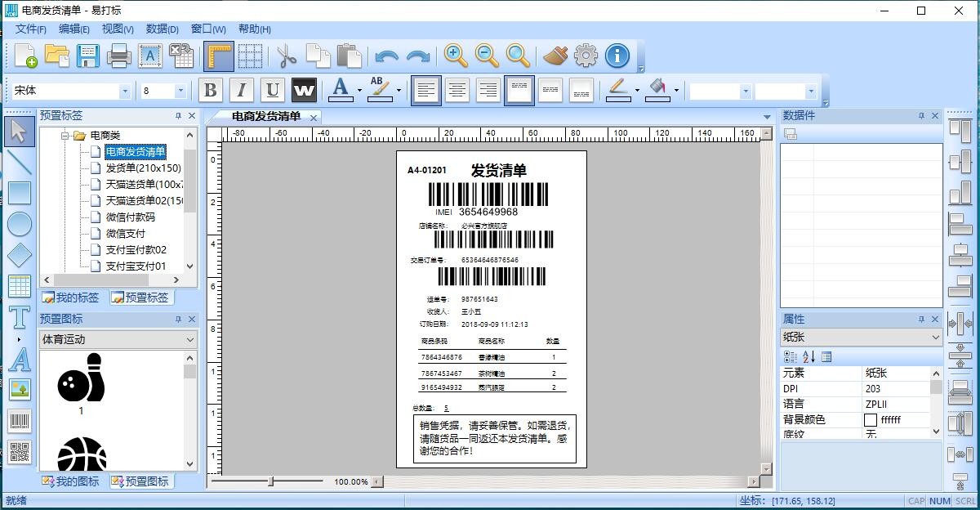Image resolution: width=980 pixels, height=510 pixels.
Task: Open the info about icon
Action: [617, 56]
